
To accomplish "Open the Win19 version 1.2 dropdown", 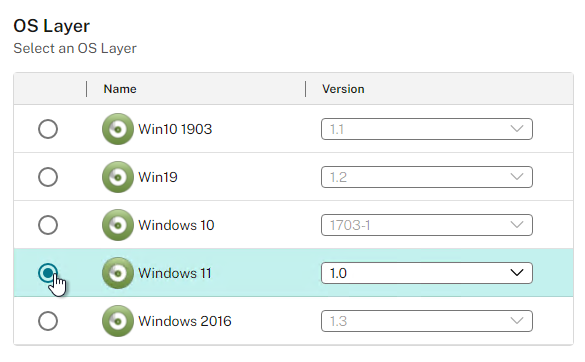I will (x=426, y=177).
